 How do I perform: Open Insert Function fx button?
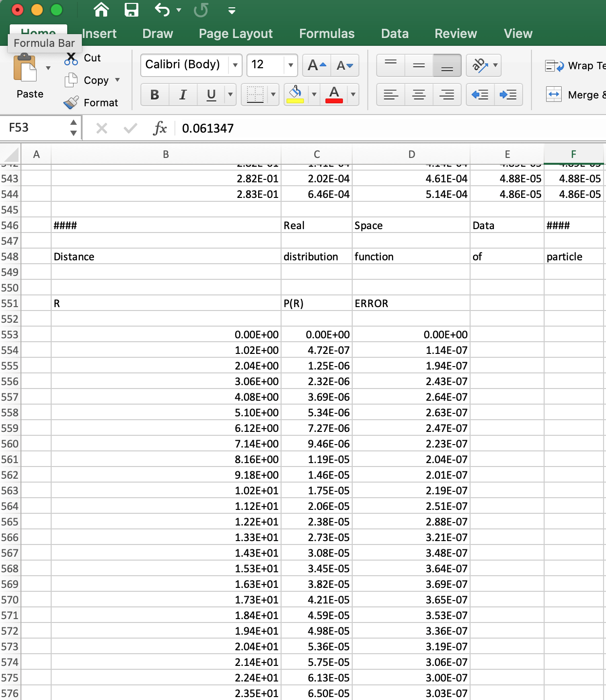(x=160, y=128)
